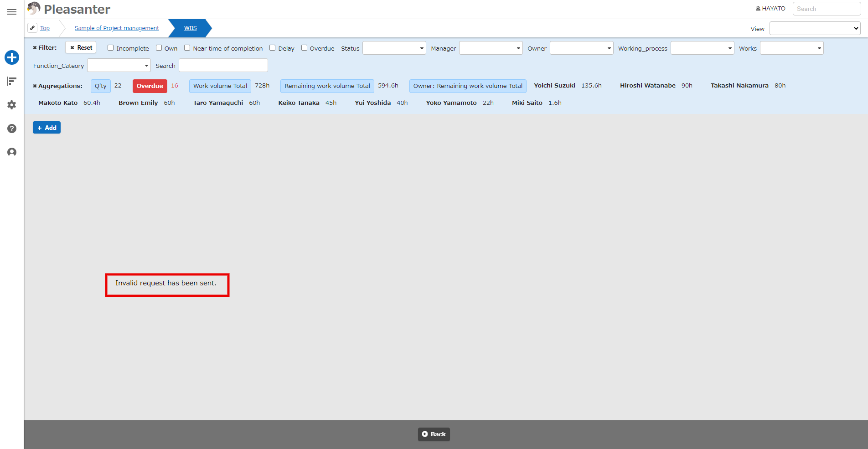Image resolution: width=868 pixels, height=449 pixels.
Task: Open the view mode icon in sidebar
Action: [12, 81]
